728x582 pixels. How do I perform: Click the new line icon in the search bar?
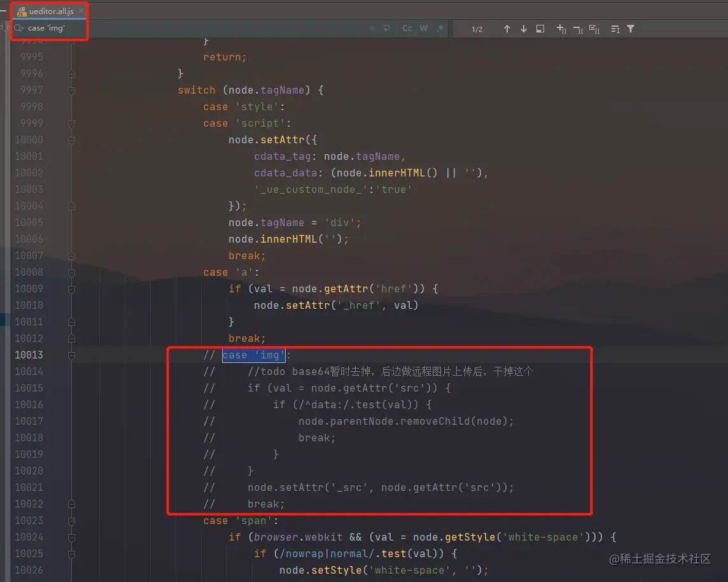[x=387, y=28]
